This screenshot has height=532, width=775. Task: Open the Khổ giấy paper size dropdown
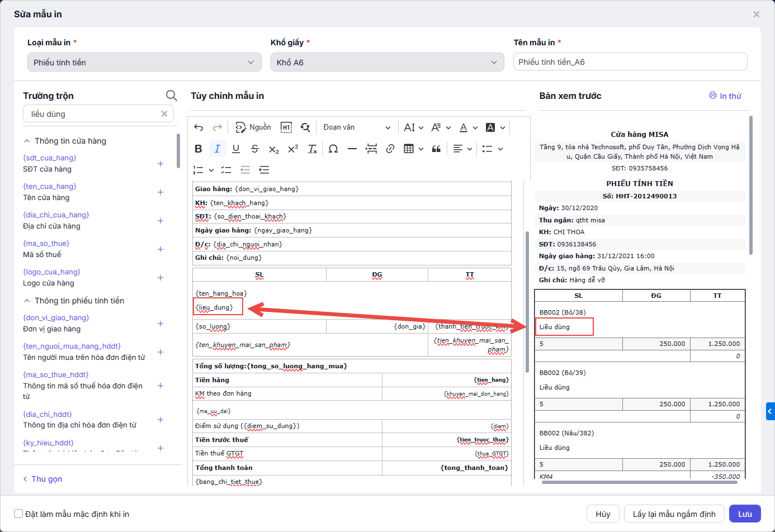tap(387, 63)
